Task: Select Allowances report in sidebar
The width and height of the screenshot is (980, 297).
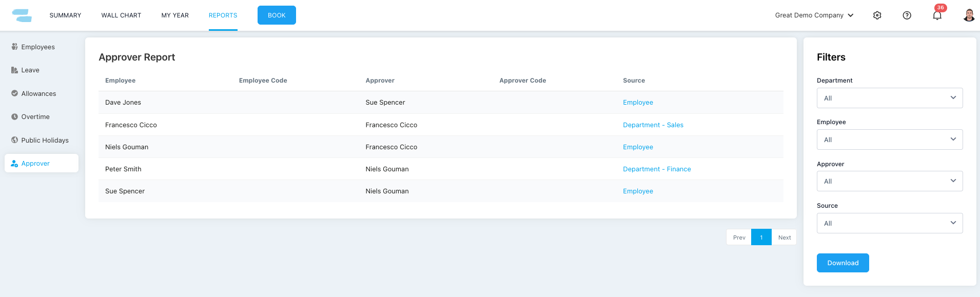Action: 38,94
